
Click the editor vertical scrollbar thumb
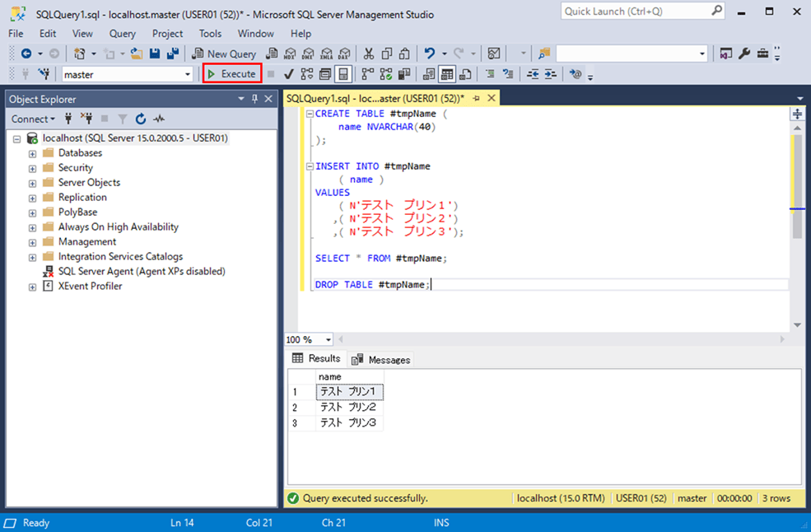tap(798, 186)
